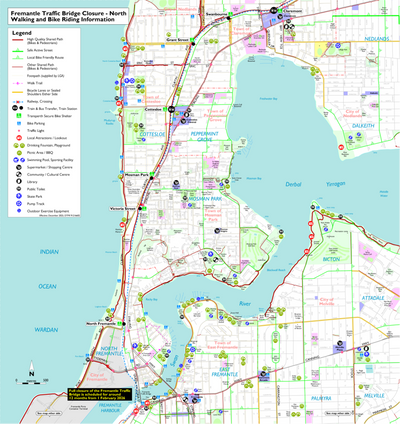Click the Drinking Fountain icon in the legend
Screen dimensions: 400x424
tap(15, 145)
